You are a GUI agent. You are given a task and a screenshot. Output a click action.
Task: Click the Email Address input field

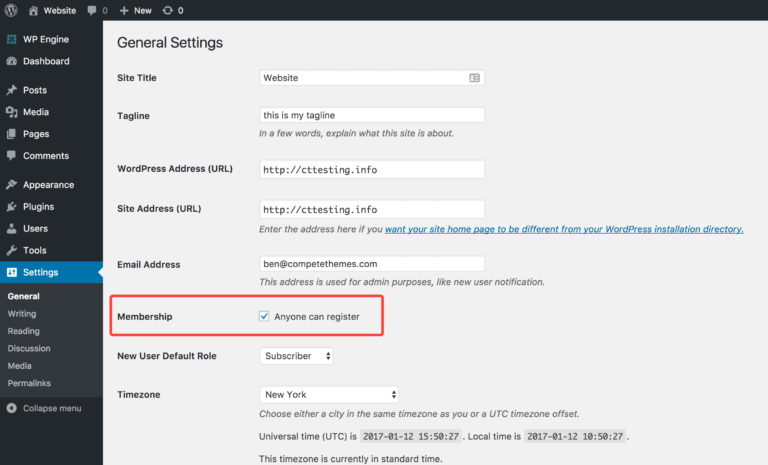coord(372,264)
